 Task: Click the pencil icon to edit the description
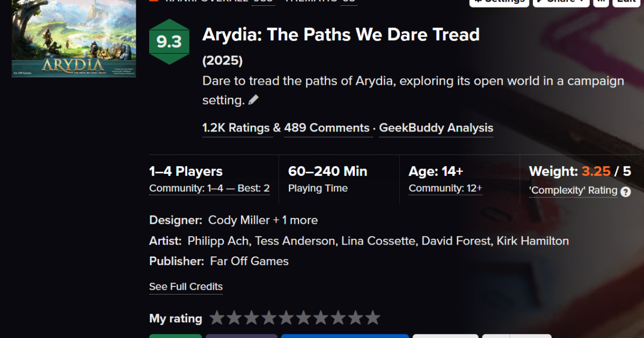coord(254,99)
